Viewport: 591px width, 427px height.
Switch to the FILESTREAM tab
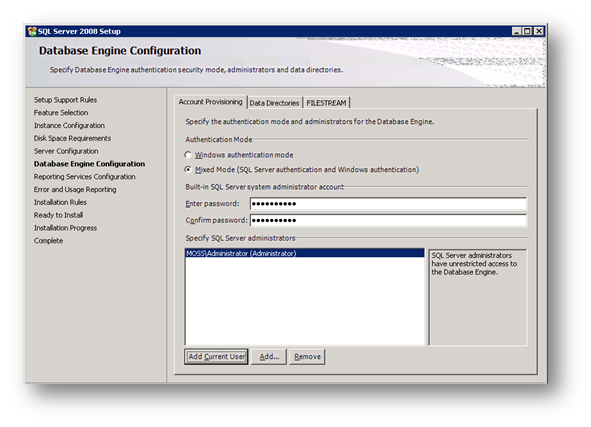click(x=326, y=103)
